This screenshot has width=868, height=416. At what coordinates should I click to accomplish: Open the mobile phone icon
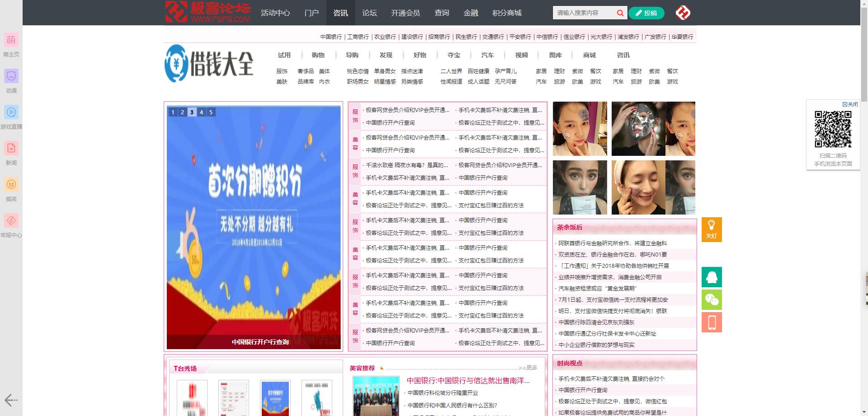click(x=712, y=322)
